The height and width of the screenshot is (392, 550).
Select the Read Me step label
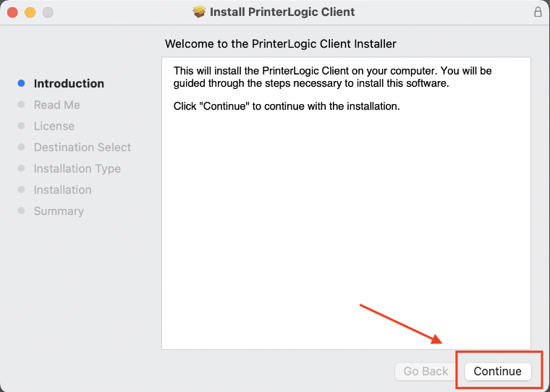point(56,105)
